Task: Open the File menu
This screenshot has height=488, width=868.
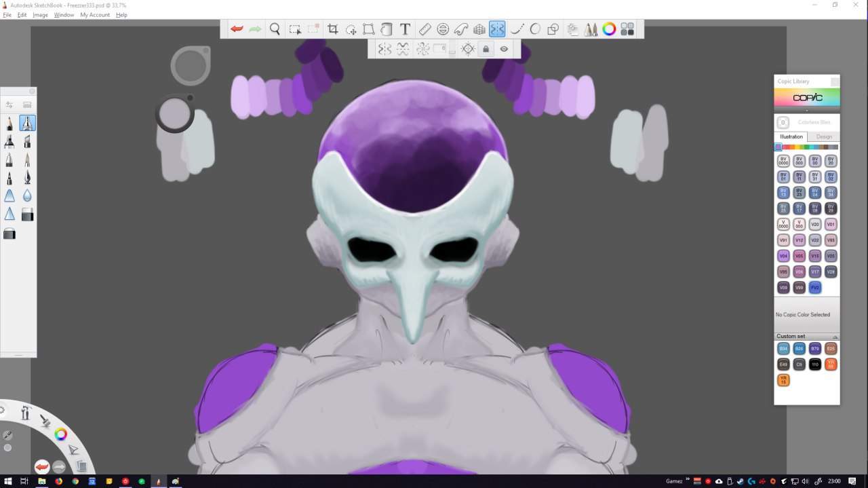Action: coord(7,15)
